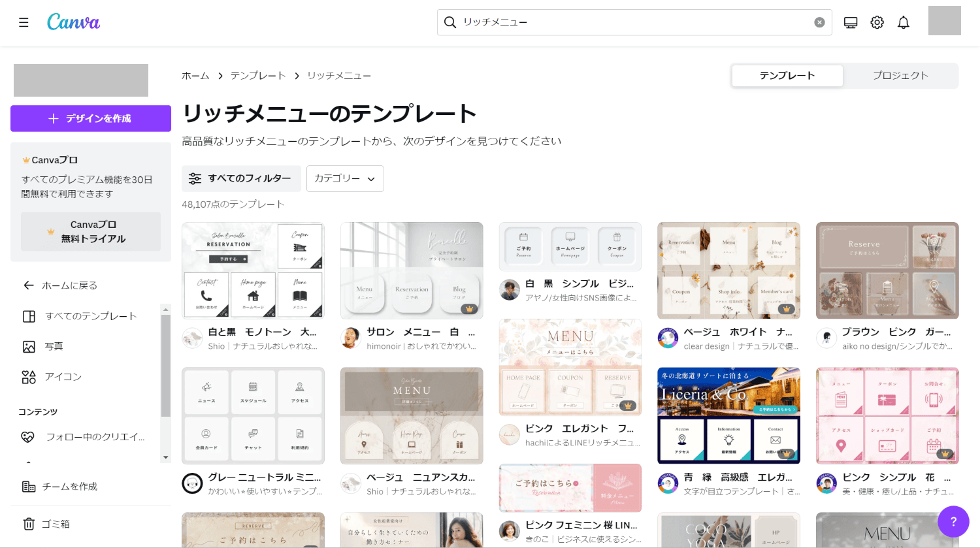Open the ピンク シンプル 花 template thumbnail

(x=887, y=415)
